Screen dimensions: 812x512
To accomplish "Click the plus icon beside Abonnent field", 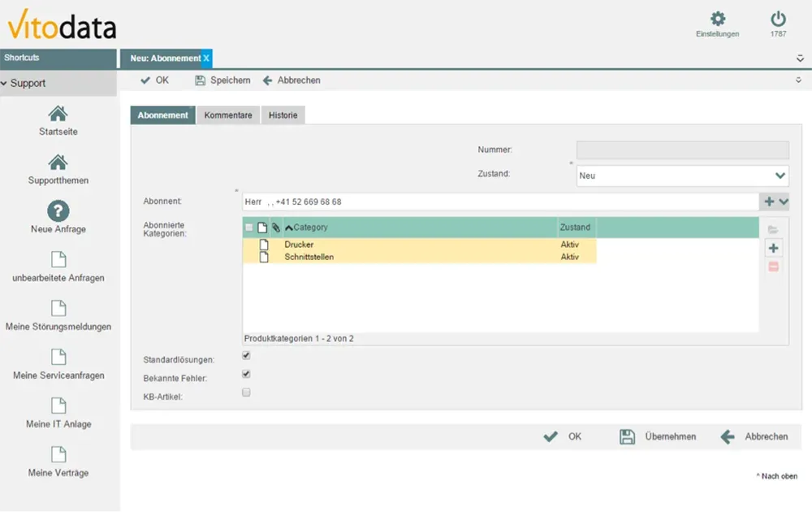I will click(769, 202).
